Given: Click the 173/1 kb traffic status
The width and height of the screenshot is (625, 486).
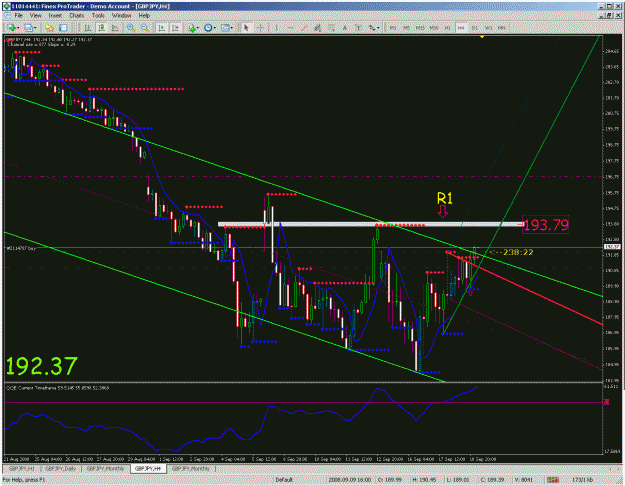Looking at the screenshot, I should point(583,480).
